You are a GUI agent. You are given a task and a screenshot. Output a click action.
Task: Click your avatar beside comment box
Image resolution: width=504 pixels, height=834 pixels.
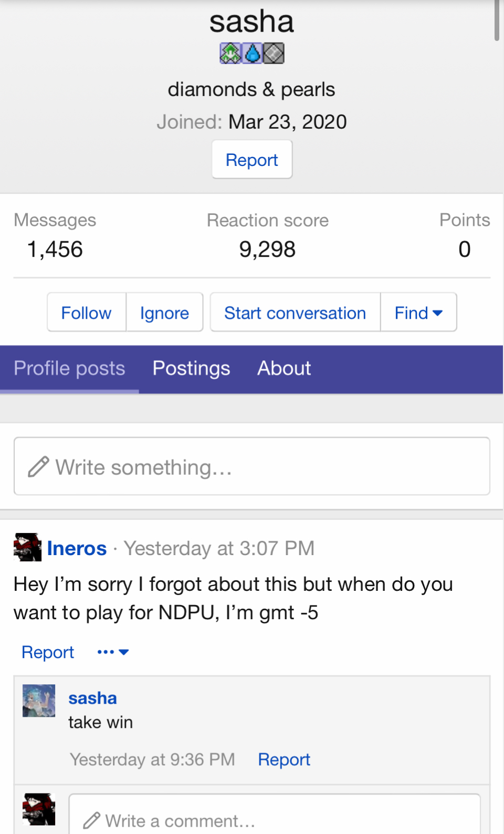[39, 809]
